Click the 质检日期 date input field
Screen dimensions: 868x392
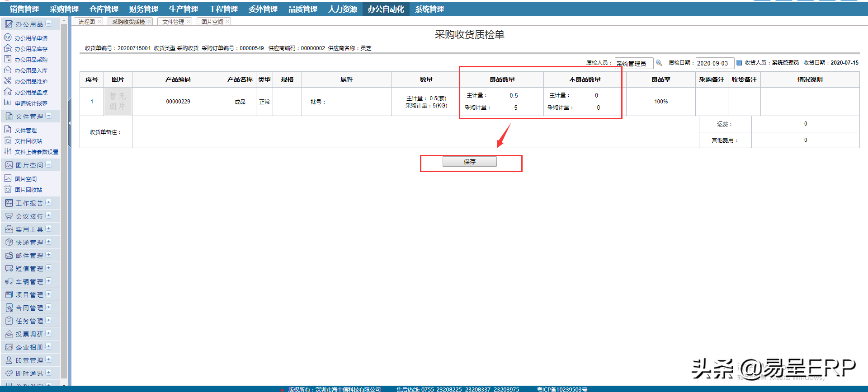coord(713,63)
